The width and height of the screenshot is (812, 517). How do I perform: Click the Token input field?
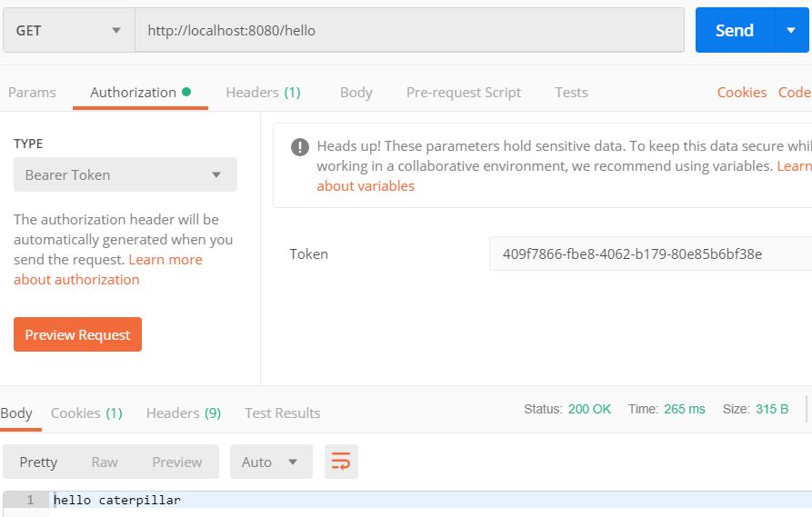coord(650,254)
